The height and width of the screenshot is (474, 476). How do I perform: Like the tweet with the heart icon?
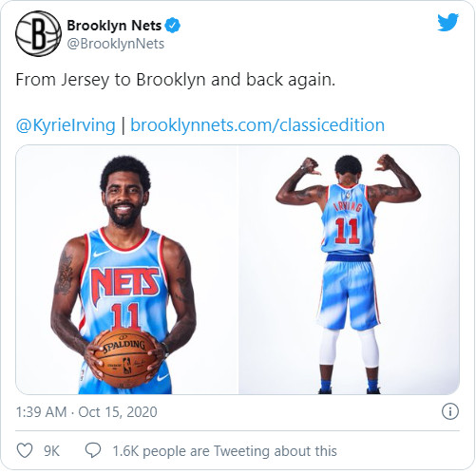point(25,450)
